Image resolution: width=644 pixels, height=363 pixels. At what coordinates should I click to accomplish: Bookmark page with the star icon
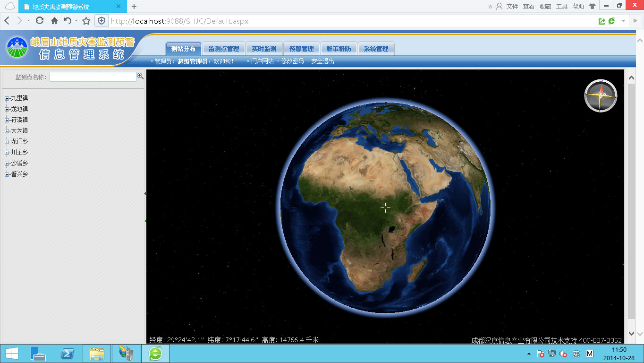86,21
